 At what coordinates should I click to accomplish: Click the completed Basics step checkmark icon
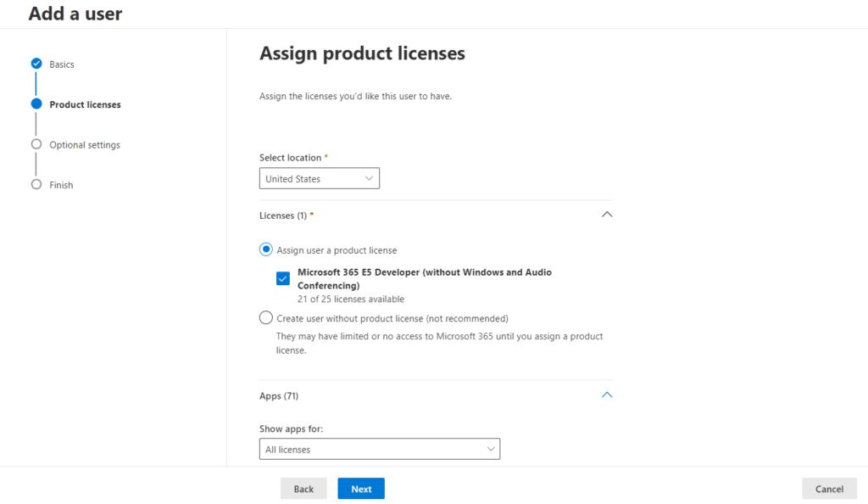coord(36,64)
